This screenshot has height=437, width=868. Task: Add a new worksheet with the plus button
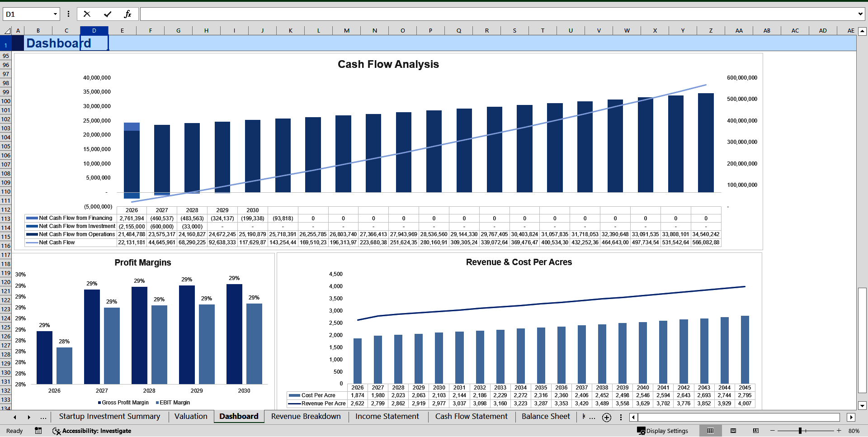coord(606,418)
